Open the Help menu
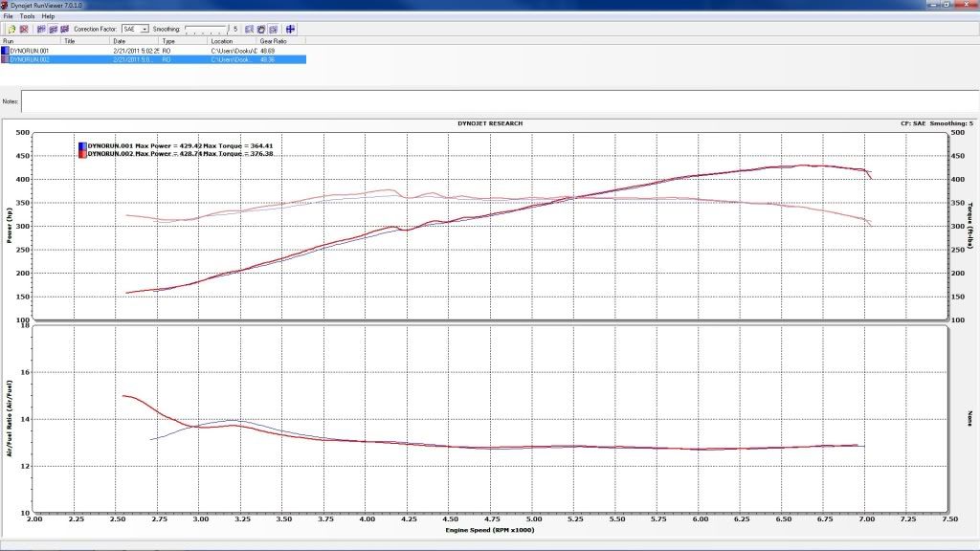 coord(48,16)
